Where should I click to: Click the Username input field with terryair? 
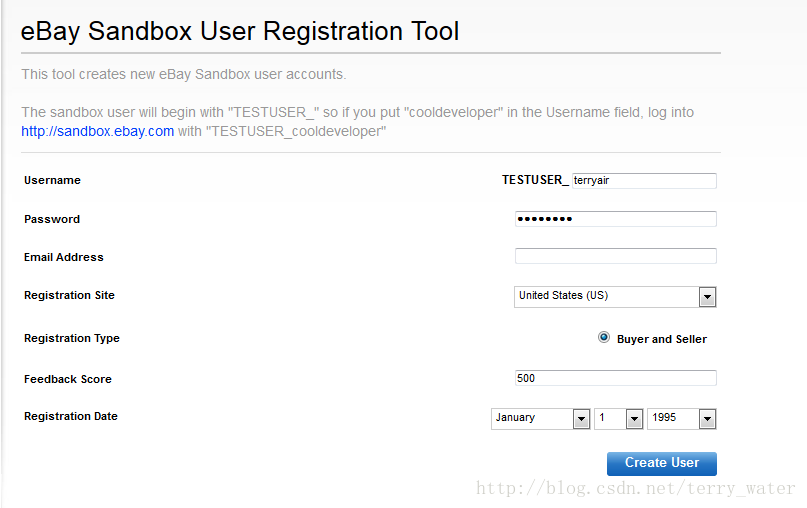tap(644, 181)
